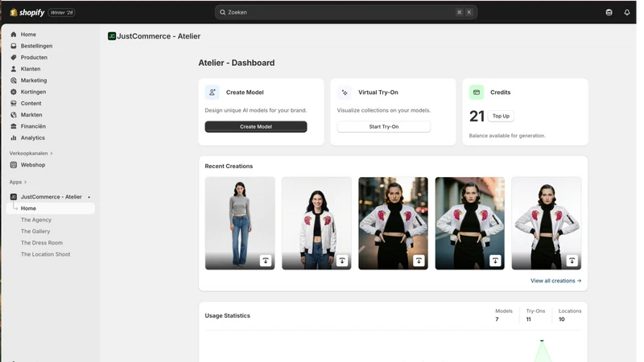
Task: Click the Atelier - Dashboard heading
Action: 237,63
